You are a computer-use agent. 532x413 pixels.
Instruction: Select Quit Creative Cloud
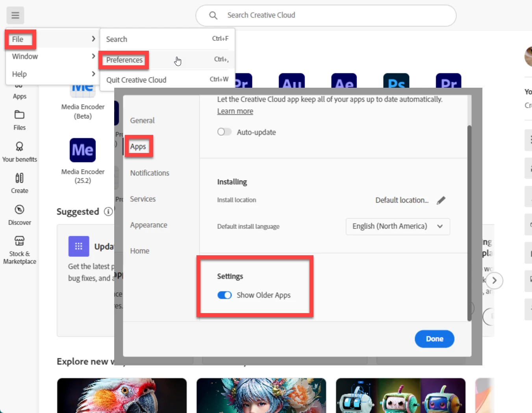(167, 80)
